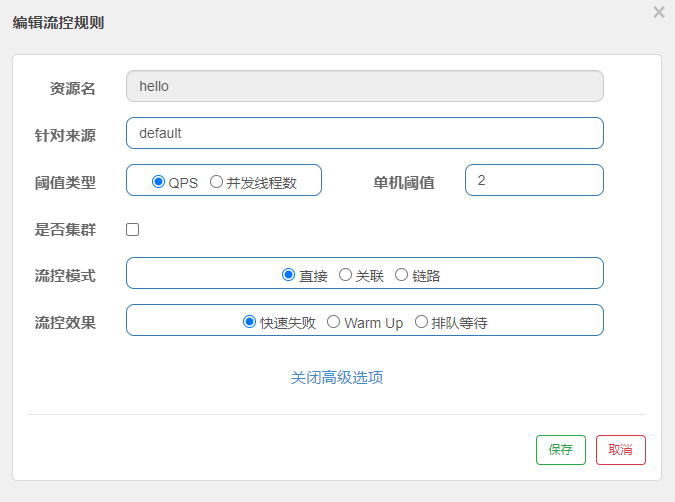This screenshot has height=502, width=675.
Task: Focus the 针对来源 input field
Action: click(364, 133)
